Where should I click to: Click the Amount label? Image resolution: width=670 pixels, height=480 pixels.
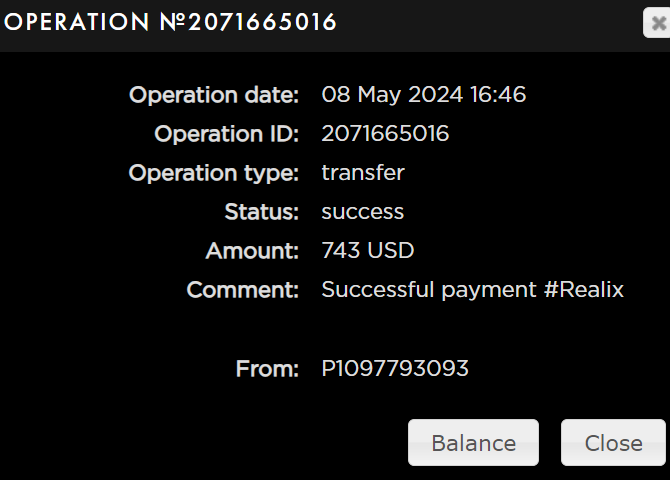point(252,251)
